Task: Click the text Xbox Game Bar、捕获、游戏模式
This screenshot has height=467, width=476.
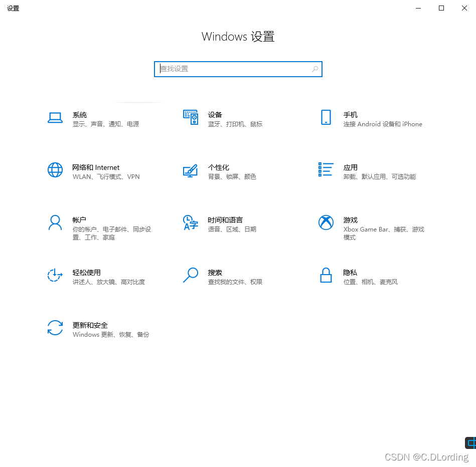Action: coord(383,233)
